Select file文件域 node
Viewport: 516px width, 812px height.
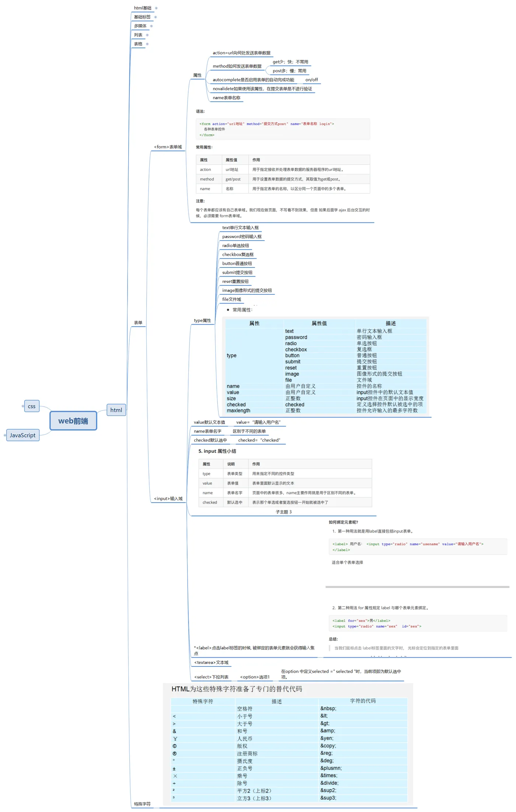tap(232, 300)
